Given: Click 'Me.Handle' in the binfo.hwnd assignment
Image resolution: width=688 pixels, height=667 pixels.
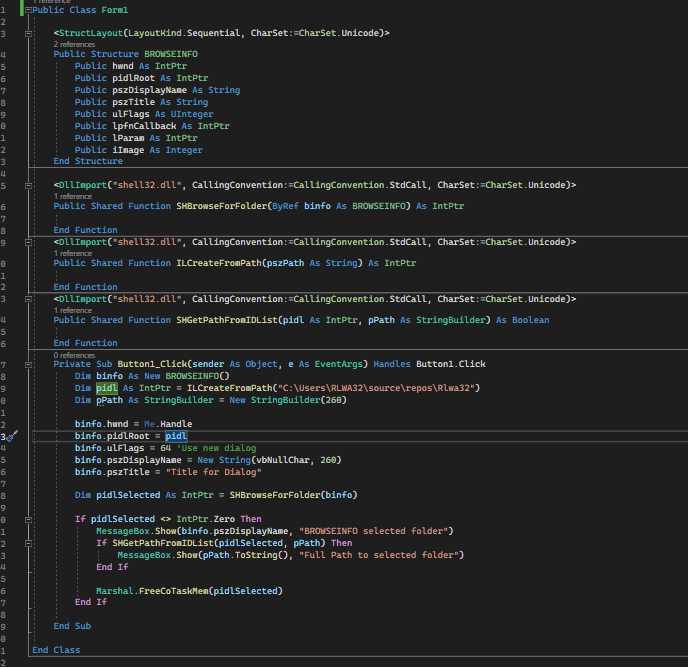Looking at the screenshot, I should tap(168, 424).
